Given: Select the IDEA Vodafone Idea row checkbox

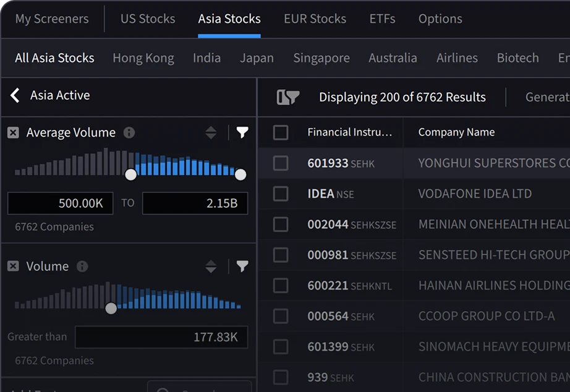Looking at the screenshot, I should (281, 194).
